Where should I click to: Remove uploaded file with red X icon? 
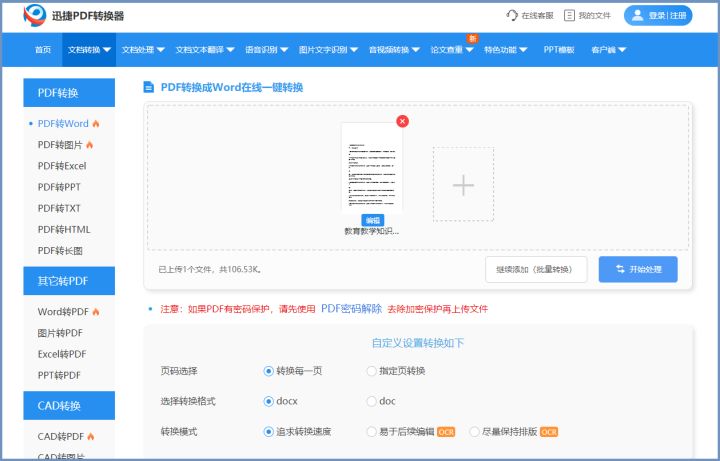click(402, 121)
